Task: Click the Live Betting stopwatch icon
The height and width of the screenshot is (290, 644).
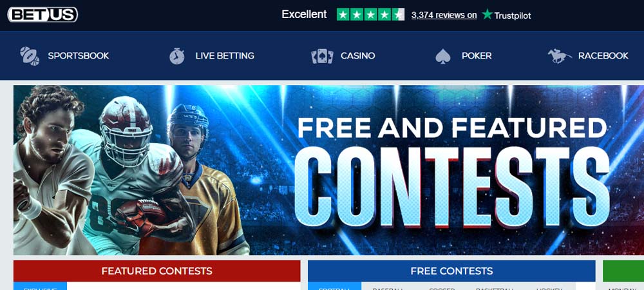Action: pyautogui.click(x=177, y=56)
